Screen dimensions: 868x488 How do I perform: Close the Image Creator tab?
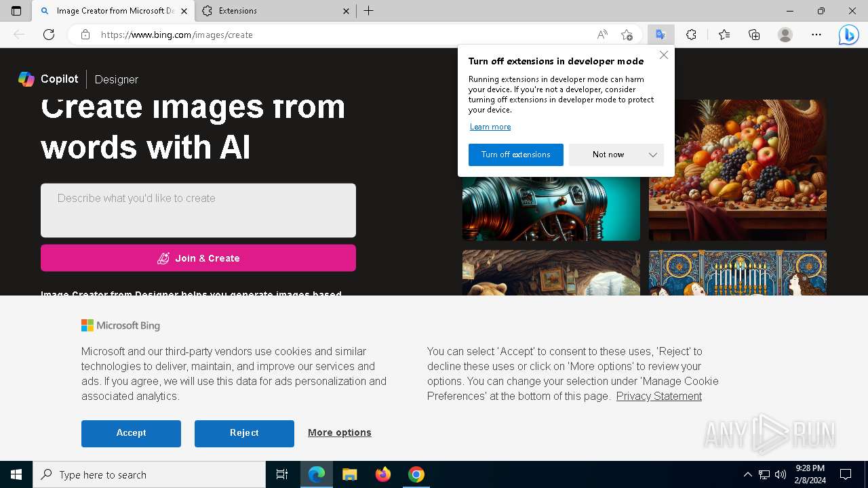coord(184,11)
